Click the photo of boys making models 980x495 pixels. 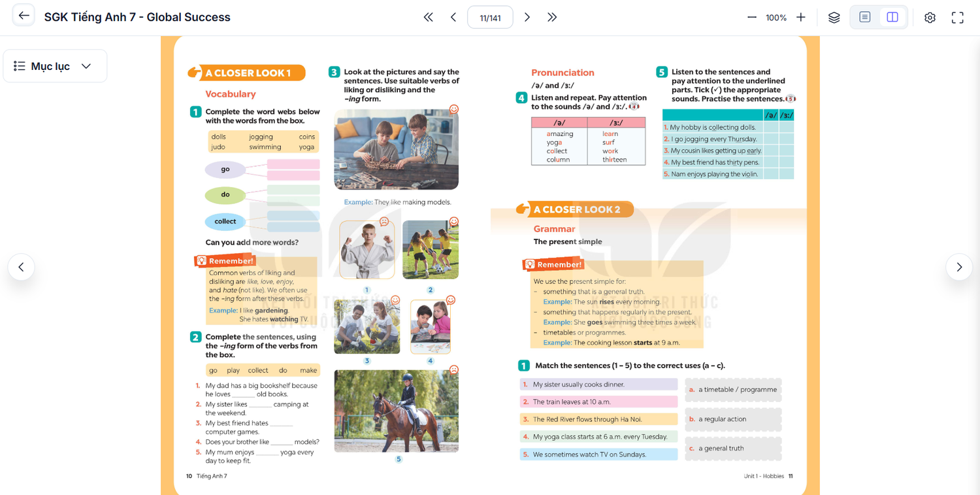(x=396, y=150)
